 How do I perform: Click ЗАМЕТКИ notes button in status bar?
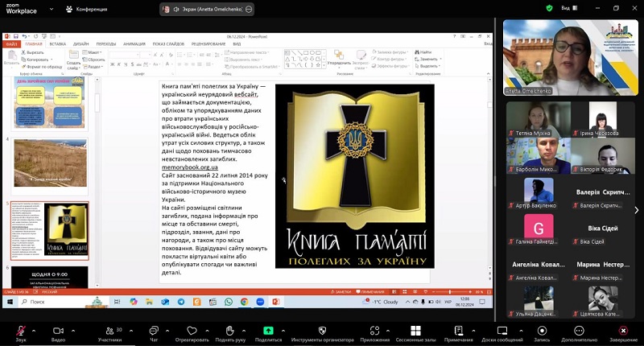[x=341, y=292]
